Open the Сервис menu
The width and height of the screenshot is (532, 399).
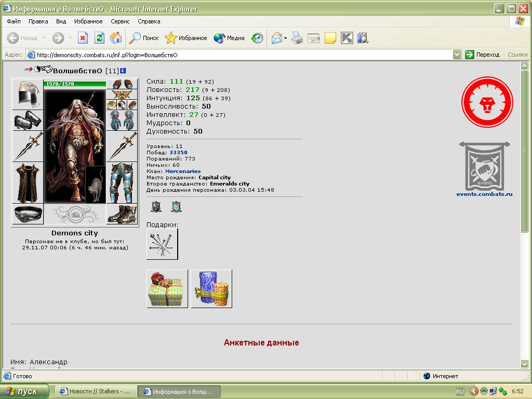tap(120, 21)
